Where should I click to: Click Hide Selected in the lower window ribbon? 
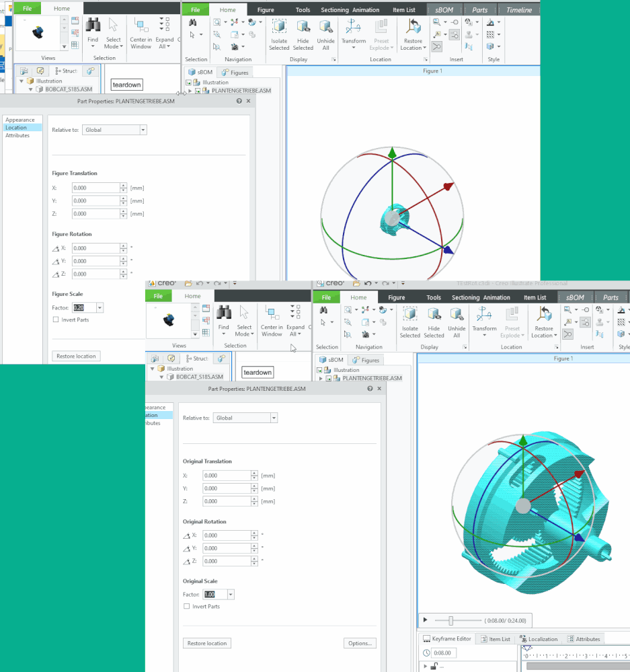coord(434,323)
